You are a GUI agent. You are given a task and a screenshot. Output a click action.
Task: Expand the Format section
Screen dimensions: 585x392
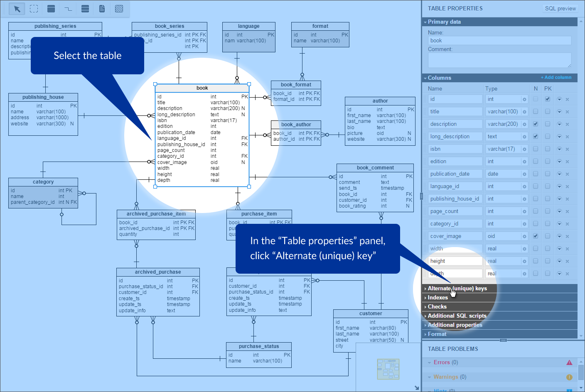499,334
